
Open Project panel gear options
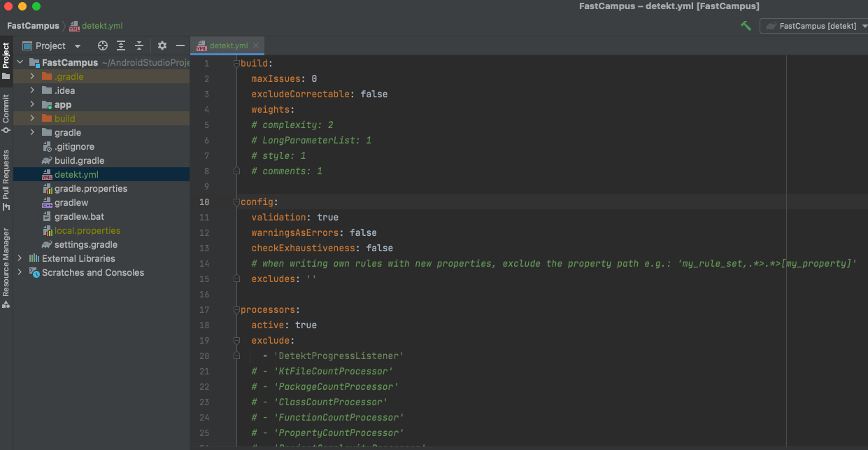[162, 45]
